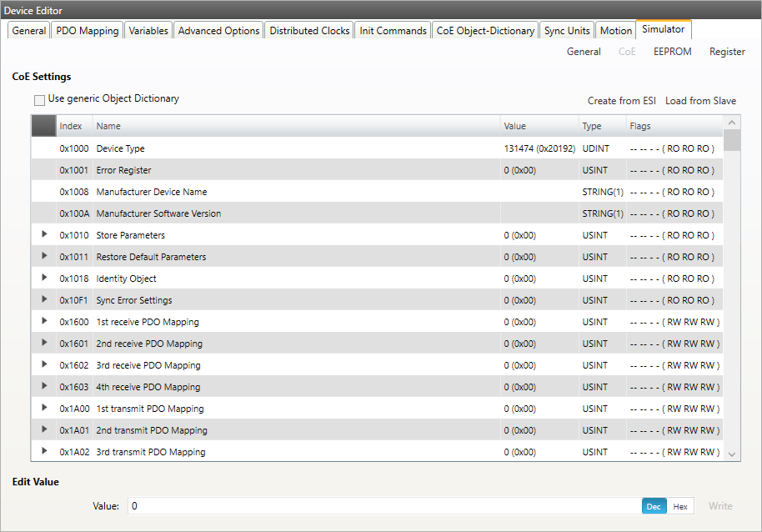Sort by the Index column header

coord(71,126)
